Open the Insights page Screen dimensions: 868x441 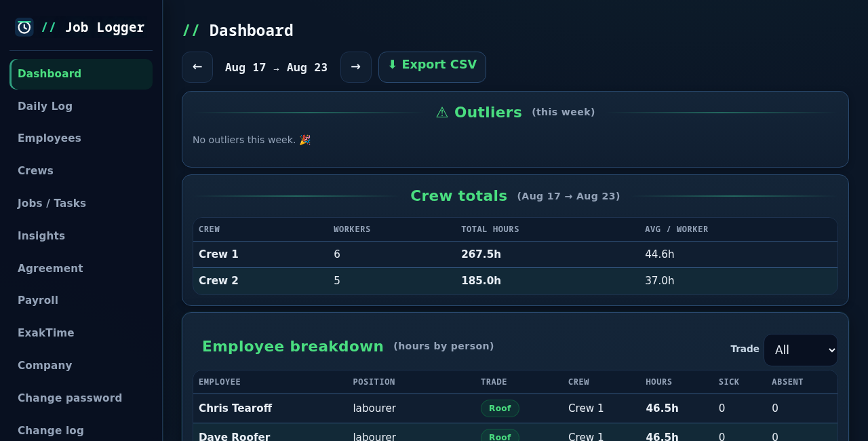pos(81,236)
